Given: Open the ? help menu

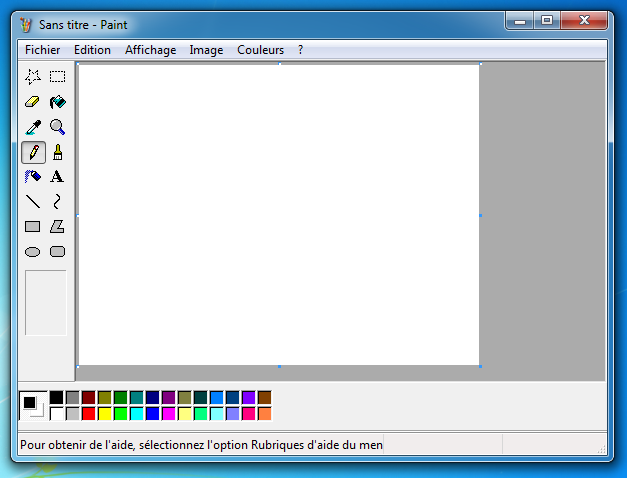Looking at the screenshot, I should point(300,50).
